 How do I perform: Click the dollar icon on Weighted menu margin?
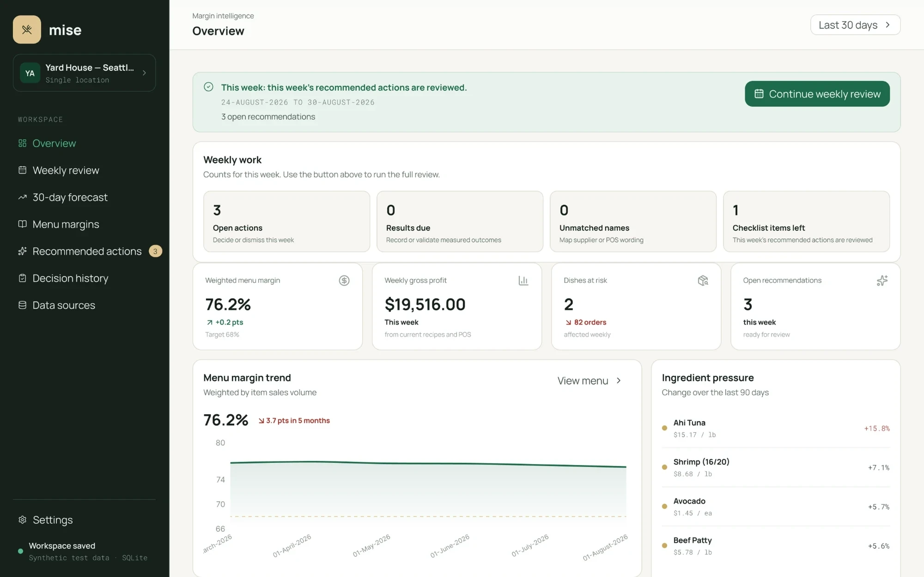click(344, 281)
